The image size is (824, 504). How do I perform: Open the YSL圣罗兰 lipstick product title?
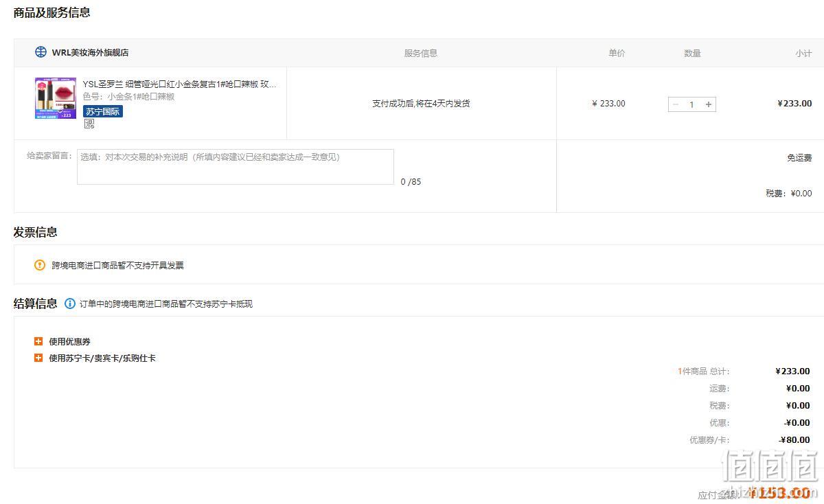pos(180,84)
